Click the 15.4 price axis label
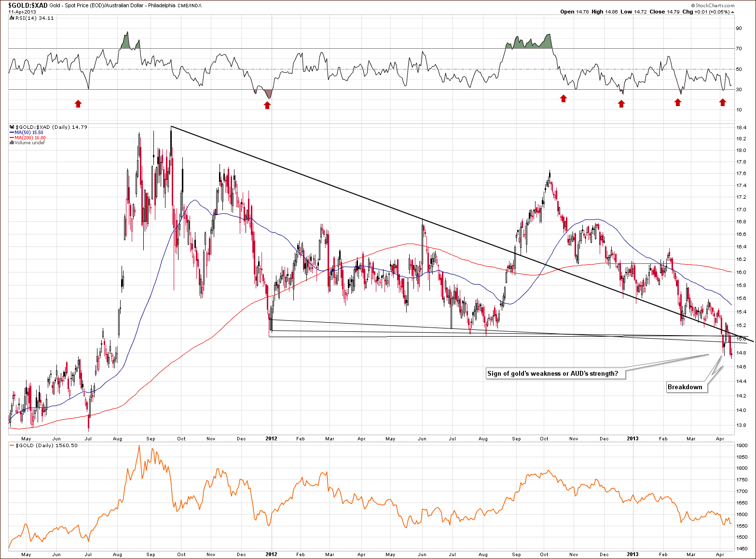756x559 pixels. (741, 312)
